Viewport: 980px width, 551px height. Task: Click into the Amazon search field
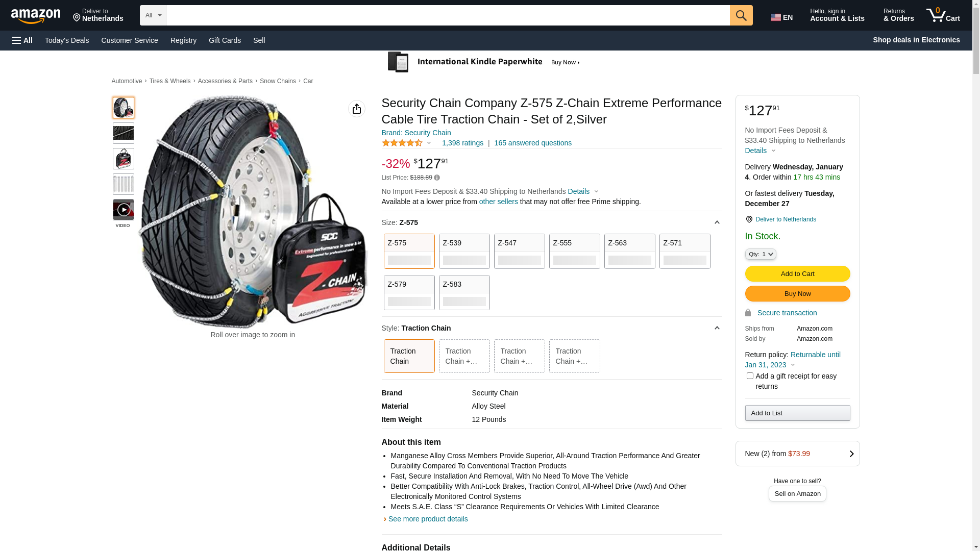coord(448,15)
